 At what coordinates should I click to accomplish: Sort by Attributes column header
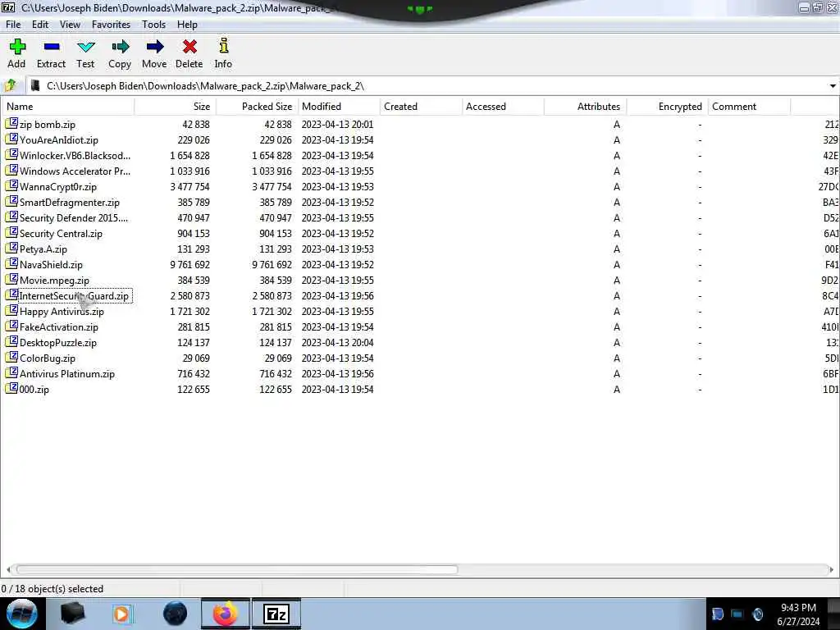(585, 106)
